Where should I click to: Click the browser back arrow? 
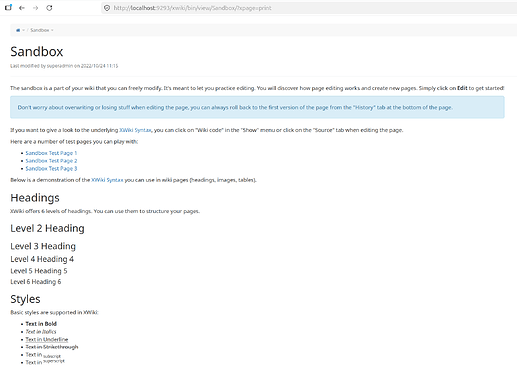[22, 8]
